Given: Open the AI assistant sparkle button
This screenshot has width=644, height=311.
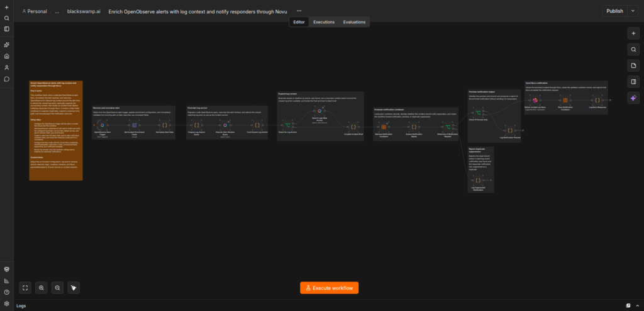Looking at the screenshot, I should click(x=633, y=98).
